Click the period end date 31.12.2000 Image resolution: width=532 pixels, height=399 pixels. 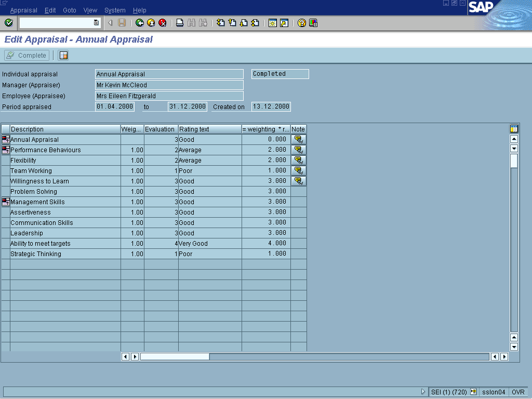188,107
